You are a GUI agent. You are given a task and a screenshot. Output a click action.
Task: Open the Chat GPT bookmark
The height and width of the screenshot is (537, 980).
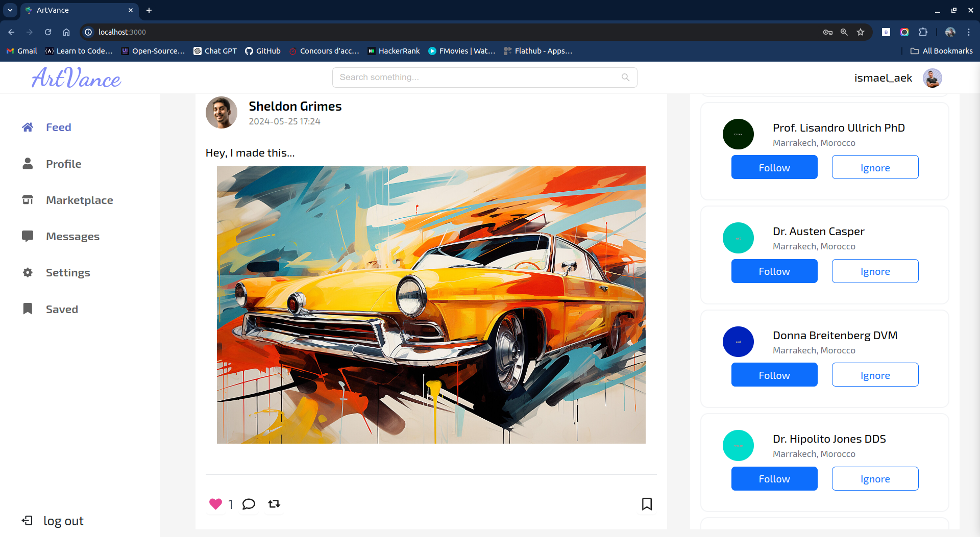tap(215, 51)
